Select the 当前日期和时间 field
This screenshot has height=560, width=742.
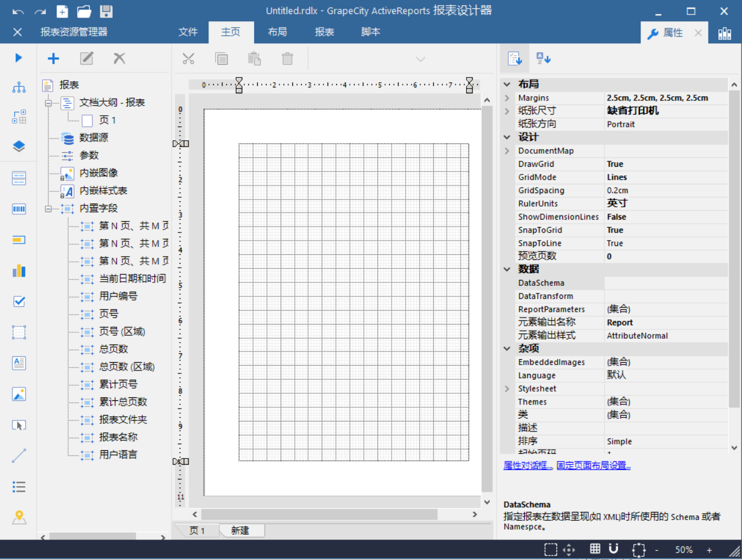point(133,278)
